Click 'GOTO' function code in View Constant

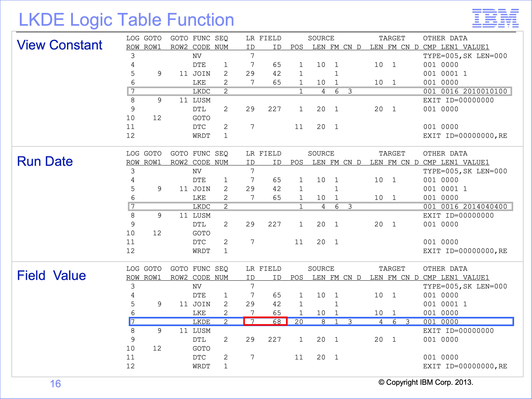pos(201,118)
